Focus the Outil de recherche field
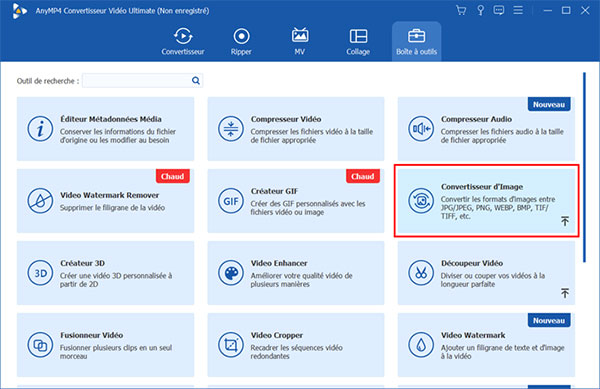This screenshot has width=600, height=389. coord(142,81)
